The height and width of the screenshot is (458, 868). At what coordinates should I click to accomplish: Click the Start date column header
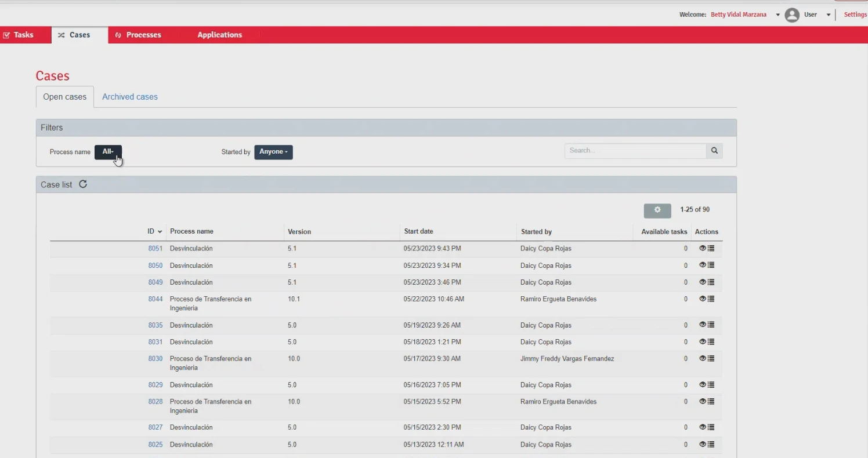418,231
